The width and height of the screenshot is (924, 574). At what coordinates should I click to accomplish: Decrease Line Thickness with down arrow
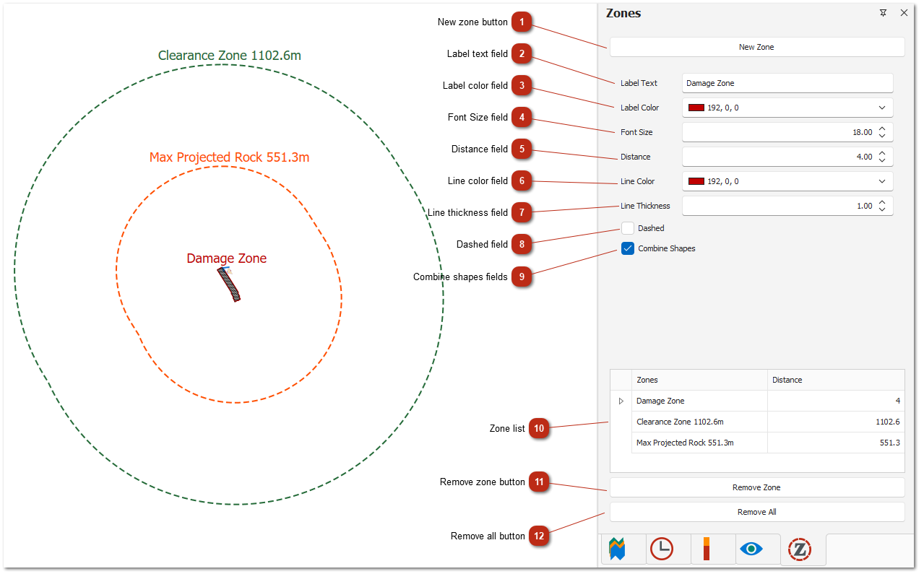coord(882,210)
